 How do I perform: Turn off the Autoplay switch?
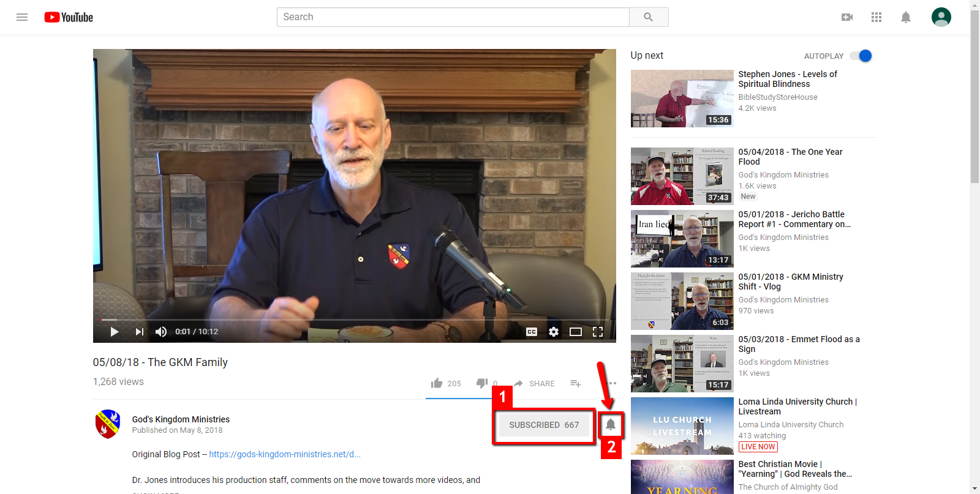pos(861,56)
